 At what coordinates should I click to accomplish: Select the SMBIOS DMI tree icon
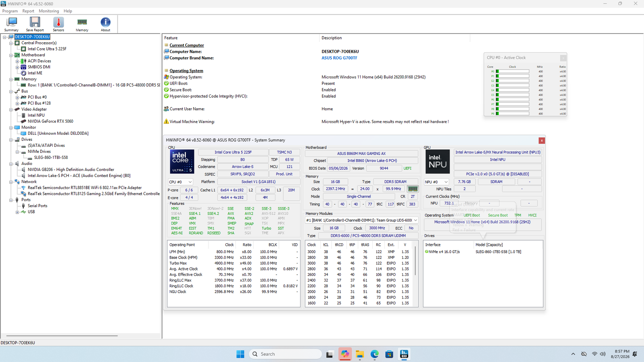point(23,67)
